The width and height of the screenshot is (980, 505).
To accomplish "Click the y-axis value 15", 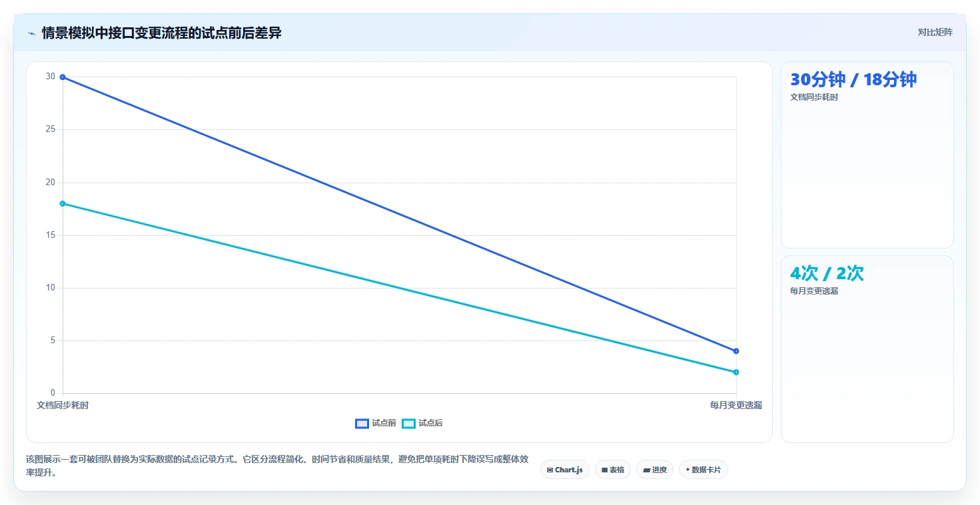I will click(51, 235).
